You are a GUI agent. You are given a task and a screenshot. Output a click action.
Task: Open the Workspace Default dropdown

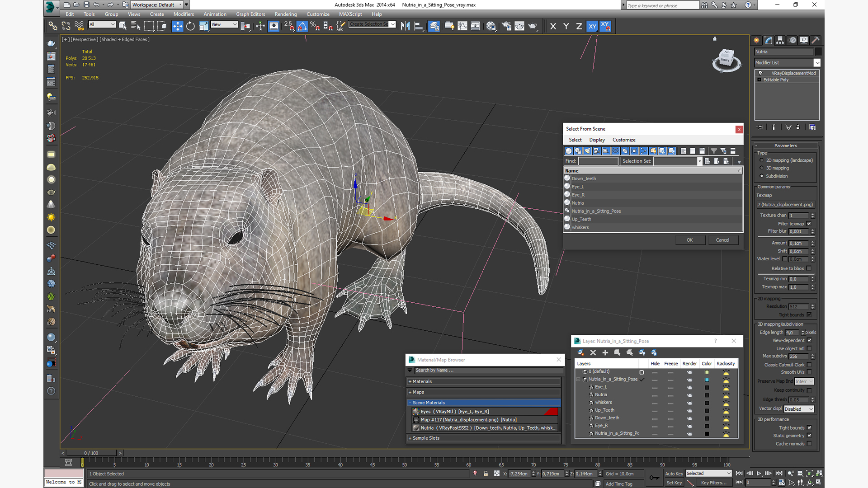(x=157, y=5)
